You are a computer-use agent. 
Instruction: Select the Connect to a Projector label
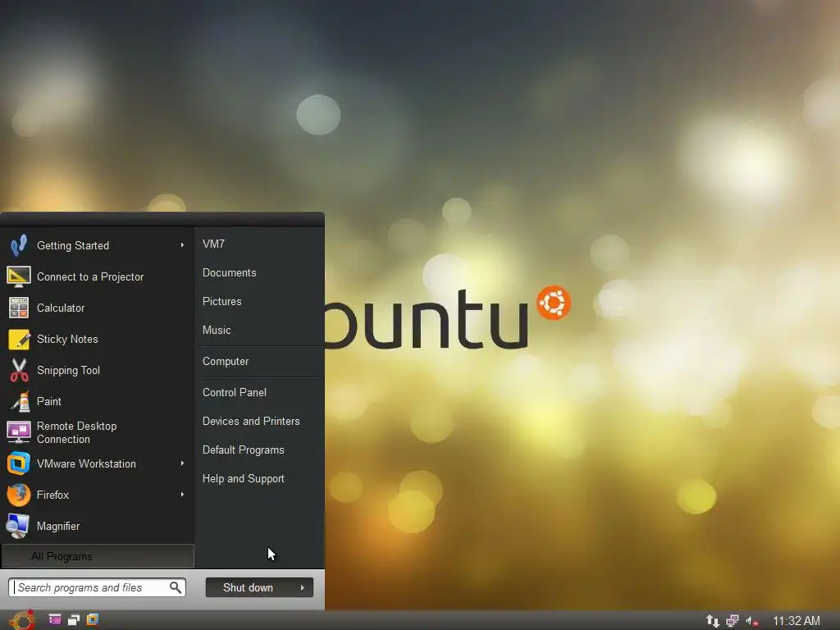(x=90, y=277)
